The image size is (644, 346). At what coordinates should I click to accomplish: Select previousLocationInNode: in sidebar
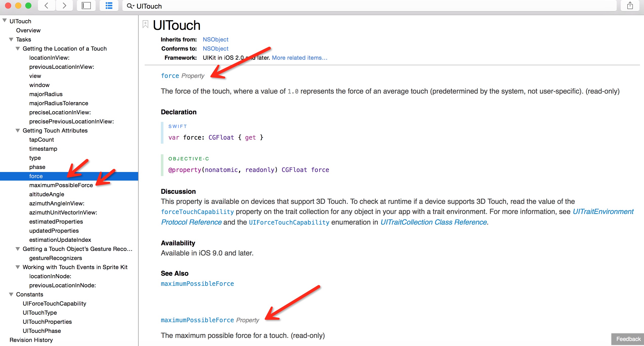(x=63, y=285)
